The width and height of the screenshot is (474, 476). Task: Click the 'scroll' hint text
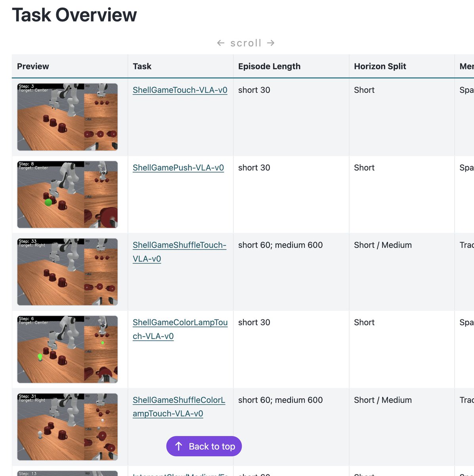(246, 43)
